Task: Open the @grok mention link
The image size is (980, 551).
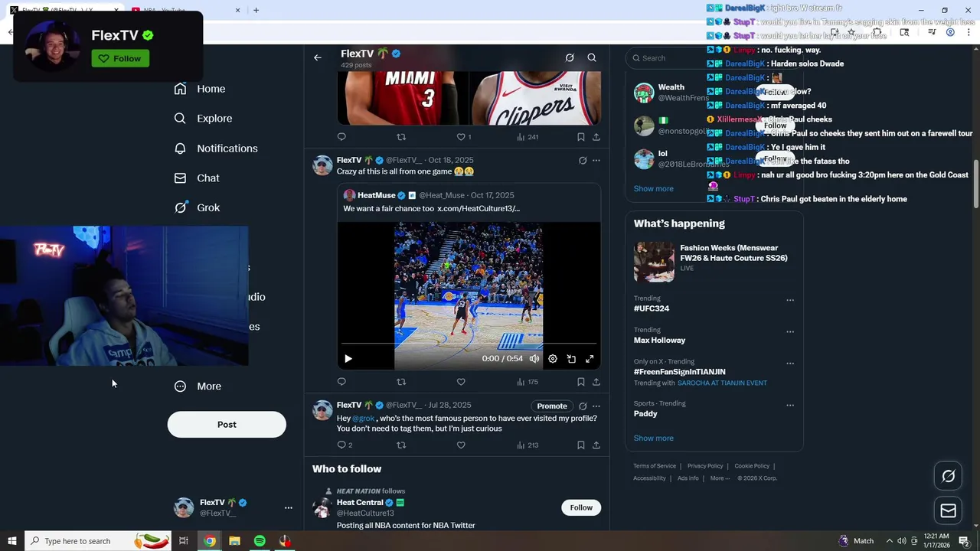Action: click(x=364, y=419)
